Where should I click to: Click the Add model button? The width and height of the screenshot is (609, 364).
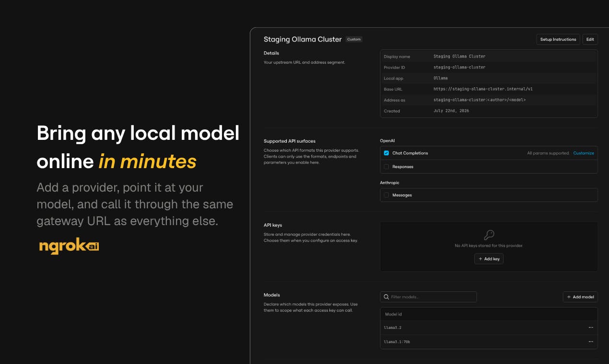pyautogui.click(x=580, y=297)
